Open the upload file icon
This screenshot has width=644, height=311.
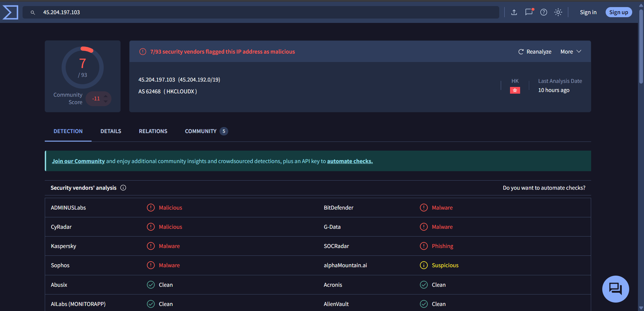514,12
